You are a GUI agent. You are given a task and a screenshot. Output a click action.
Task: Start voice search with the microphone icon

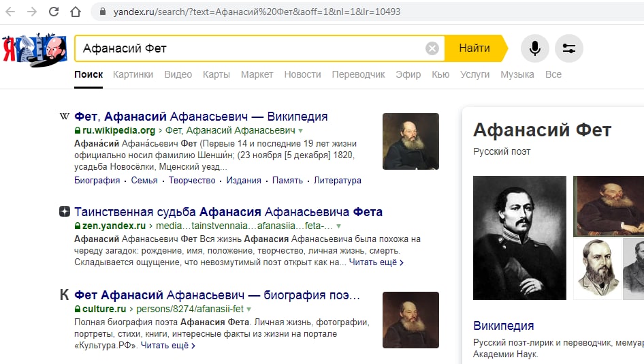pos(535,48)
